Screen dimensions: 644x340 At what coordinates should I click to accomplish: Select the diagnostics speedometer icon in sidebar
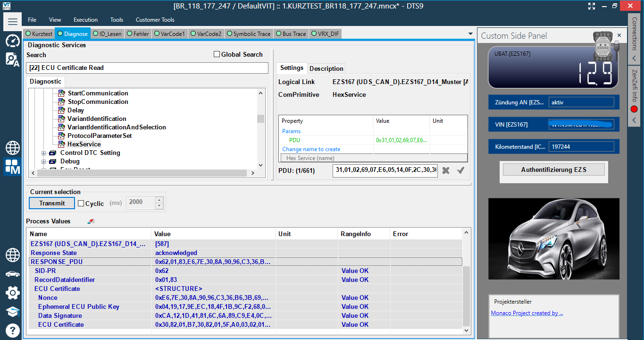coord(12,41)
